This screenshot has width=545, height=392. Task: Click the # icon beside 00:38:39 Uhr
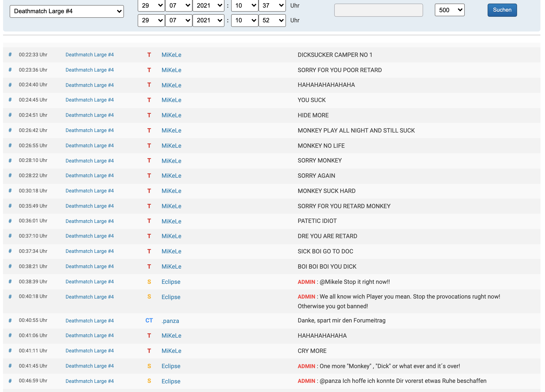pos(10,282)
